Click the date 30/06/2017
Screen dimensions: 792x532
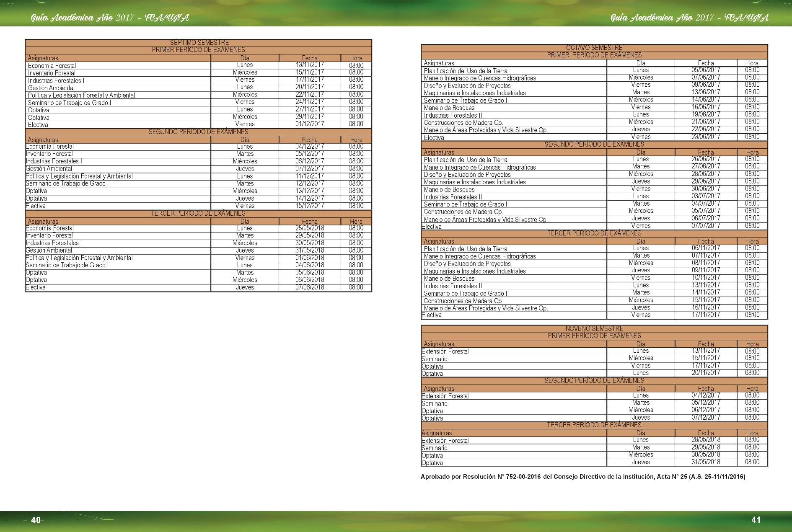click(706, 189)
